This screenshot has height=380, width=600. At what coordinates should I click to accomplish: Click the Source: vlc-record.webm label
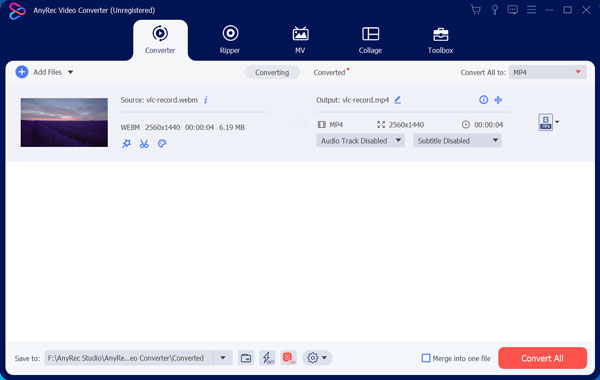point(159,100)
